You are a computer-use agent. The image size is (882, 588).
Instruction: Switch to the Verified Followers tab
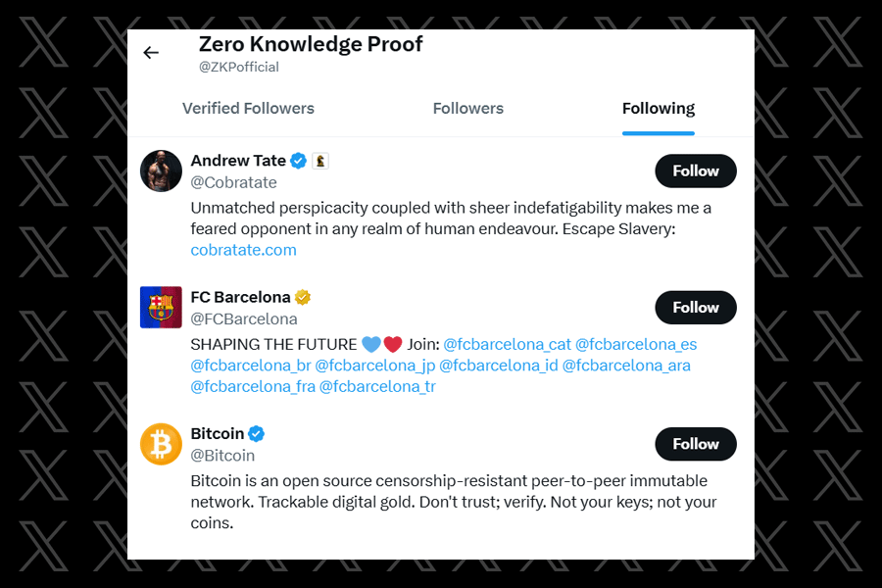248,109
